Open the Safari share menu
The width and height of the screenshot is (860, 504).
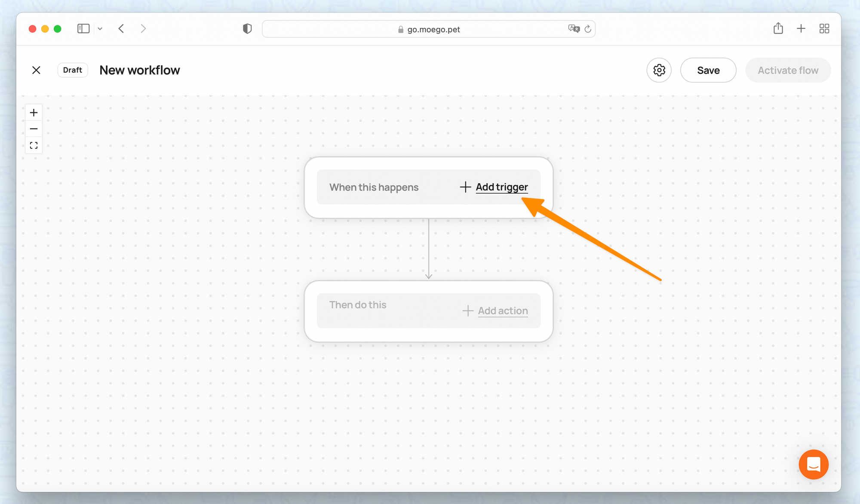tap(778, 29)
